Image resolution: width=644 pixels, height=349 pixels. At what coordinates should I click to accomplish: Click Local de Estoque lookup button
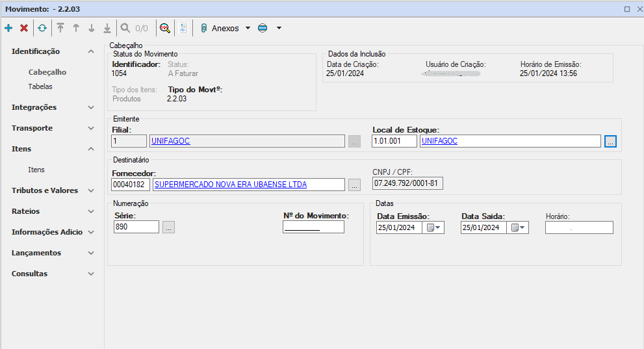tap(610, 141)
